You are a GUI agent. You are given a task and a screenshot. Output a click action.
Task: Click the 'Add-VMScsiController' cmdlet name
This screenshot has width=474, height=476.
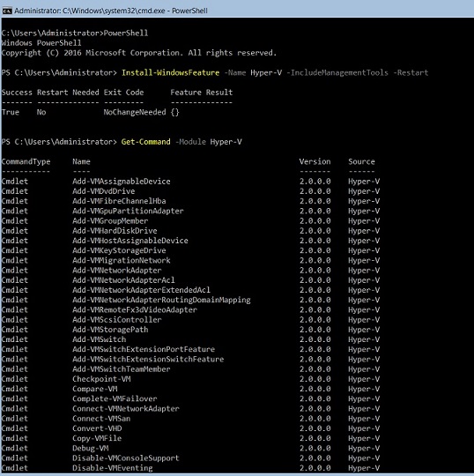(x=117, y=320)
